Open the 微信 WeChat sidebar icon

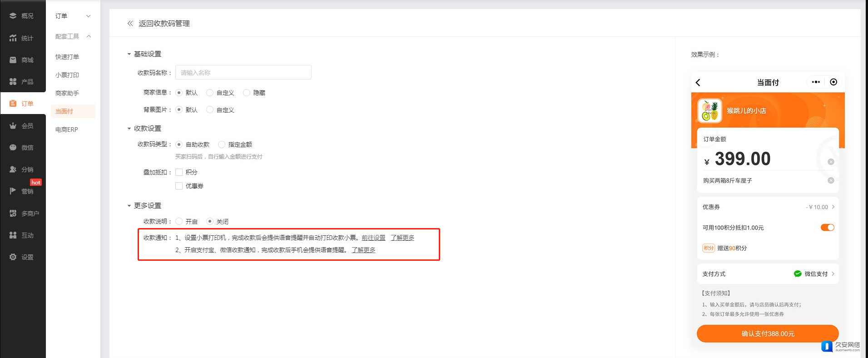[13, 148]
